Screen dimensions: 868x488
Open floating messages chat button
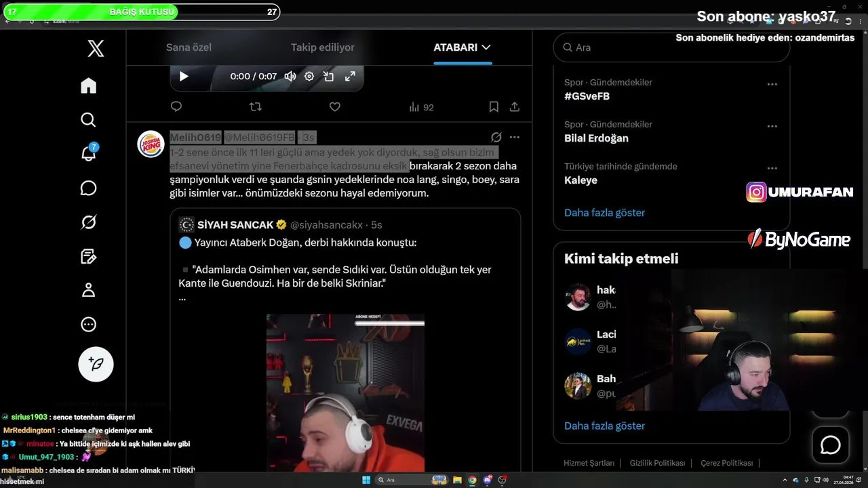(x=831, y=445)
